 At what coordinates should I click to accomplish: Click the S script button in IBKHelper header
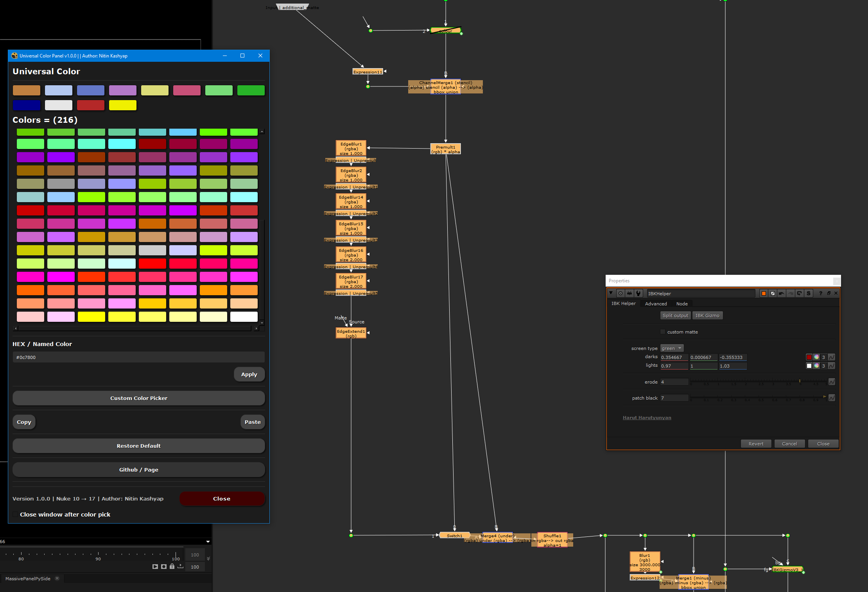[809, 293]
